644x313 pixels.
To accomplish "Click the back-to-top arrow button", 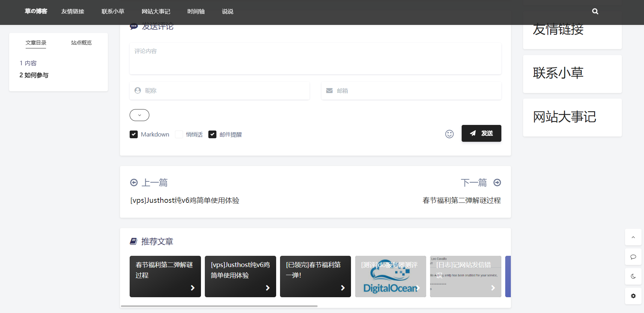I will coord(633,237).
